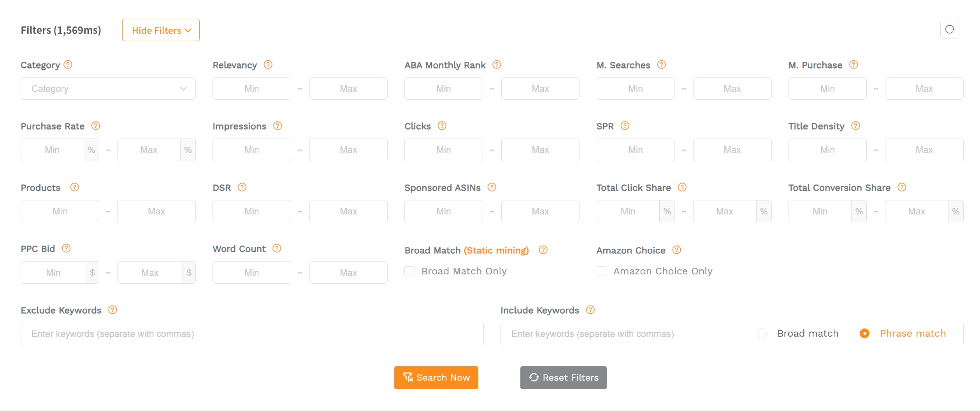Click the Max field under Word Count
The image size is (980, 411).
pos(348,272)
